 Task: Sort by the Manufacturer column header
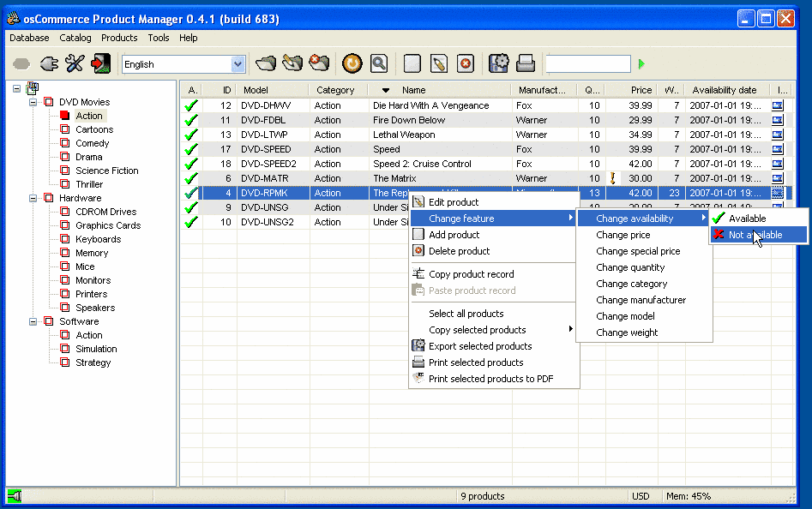[544, 90]
